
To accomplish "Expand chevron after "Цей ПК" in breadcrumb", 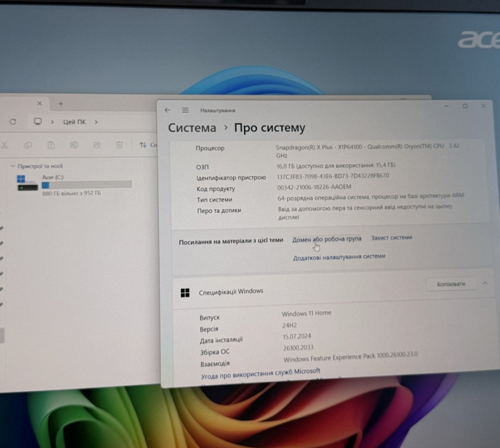I will 96,121.
